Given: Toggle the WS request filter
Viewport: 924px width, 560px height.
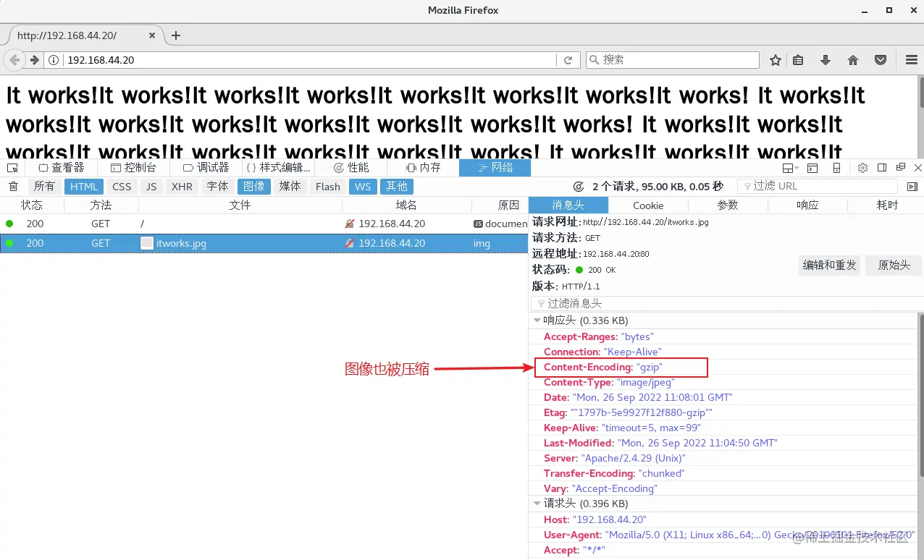Looking at the screenshot, I should pyautogui.click(x=364, y=186).
